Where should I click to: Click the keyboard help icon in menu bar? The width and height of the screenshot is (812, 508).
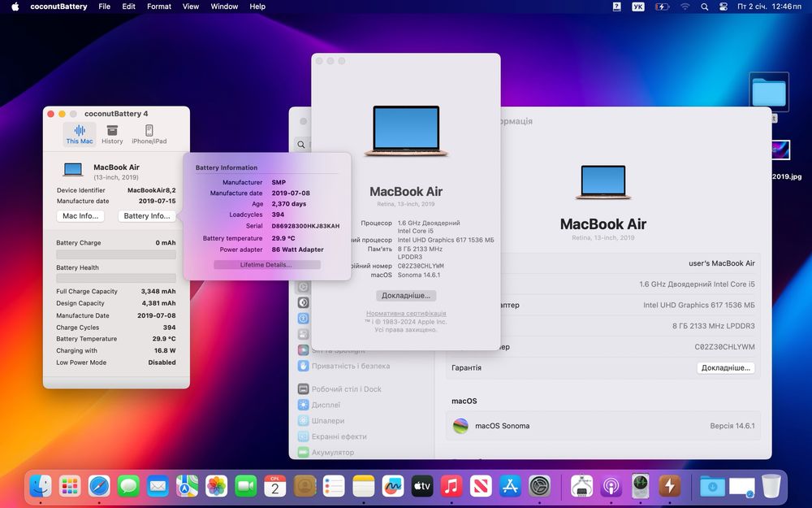617,7
